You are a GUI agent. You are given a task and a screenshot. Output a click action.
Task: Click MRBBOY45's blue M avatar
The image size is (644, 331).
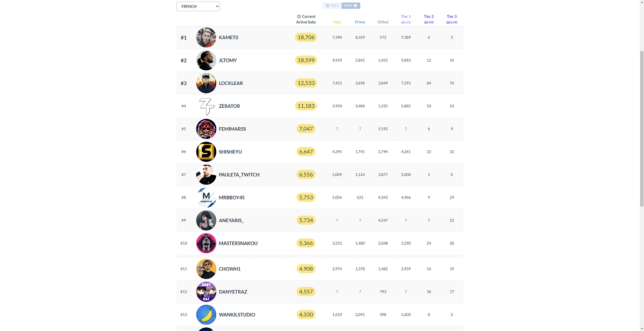pyautogui.click(x=206, y=197)
